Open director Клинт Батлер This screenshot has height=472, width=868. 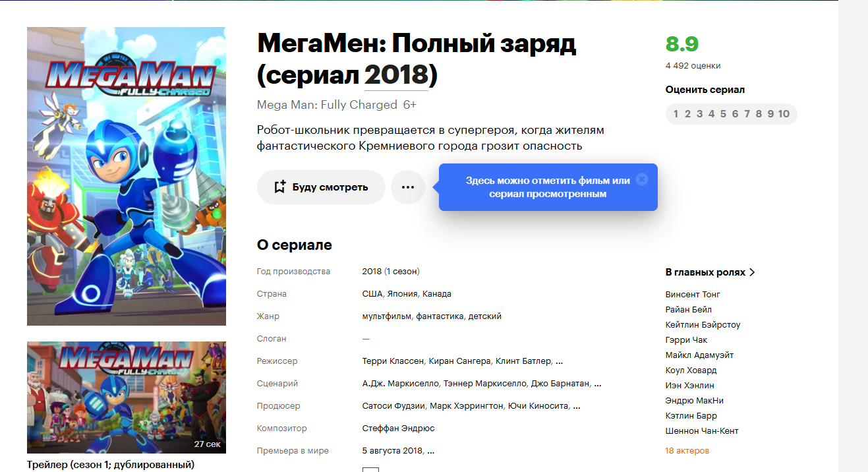pos(523,361)
